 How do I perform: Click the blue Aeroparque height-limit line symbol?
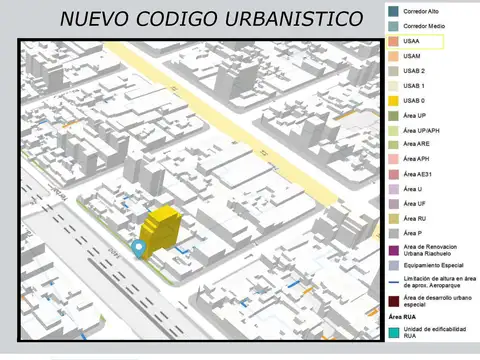(394, 282)
